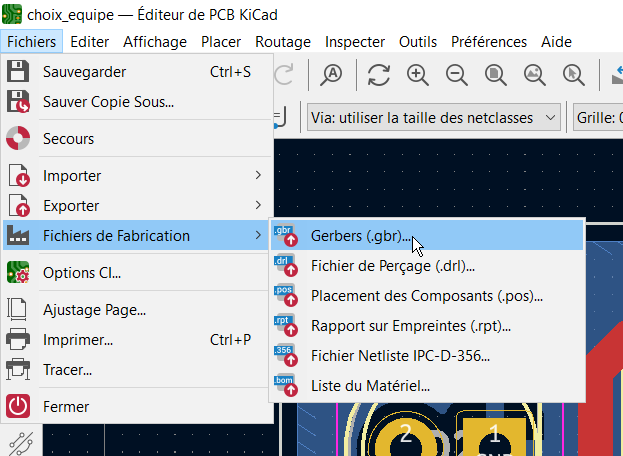Select Placement des Composants (.pos)

(426, 296)
